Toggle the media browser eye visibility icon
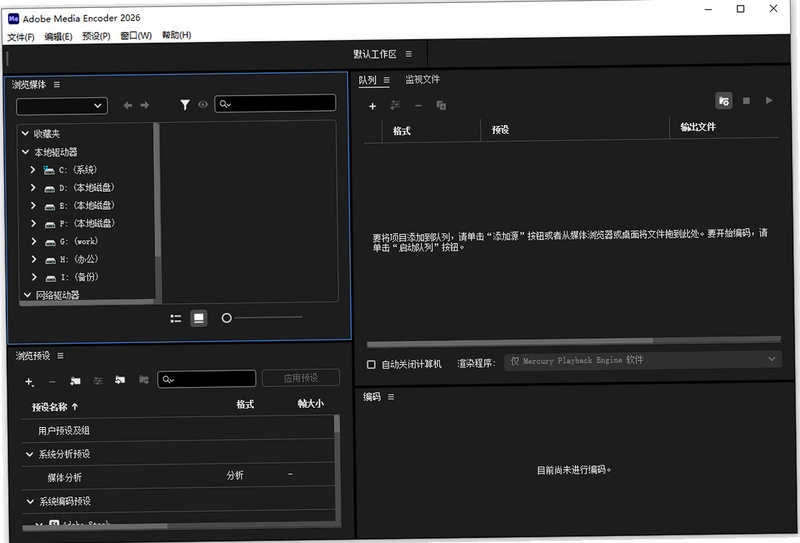800x543 pixels. pos(203,105)
